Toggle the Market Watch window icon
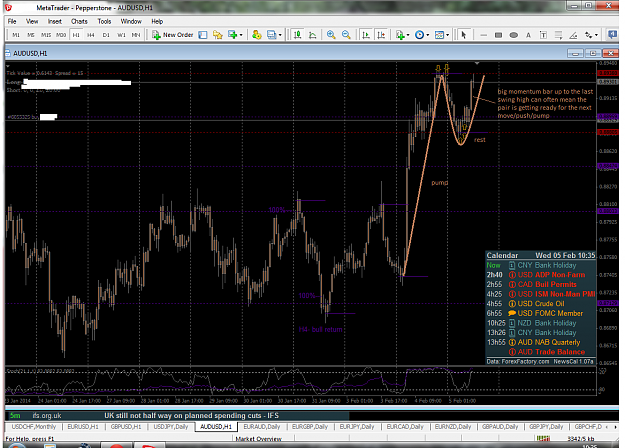Image resolution: width=625 pixels, height=448 pixels. 203,35
